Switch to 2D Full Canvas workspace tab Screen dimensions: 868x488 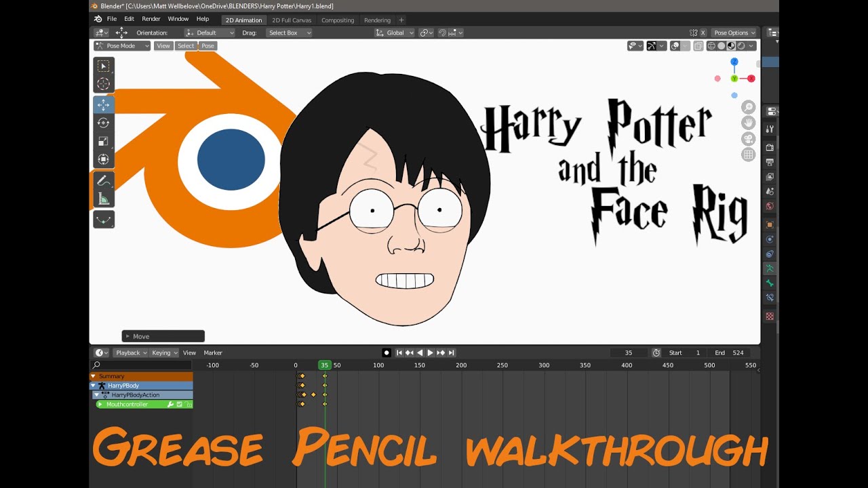pos(292,20)
